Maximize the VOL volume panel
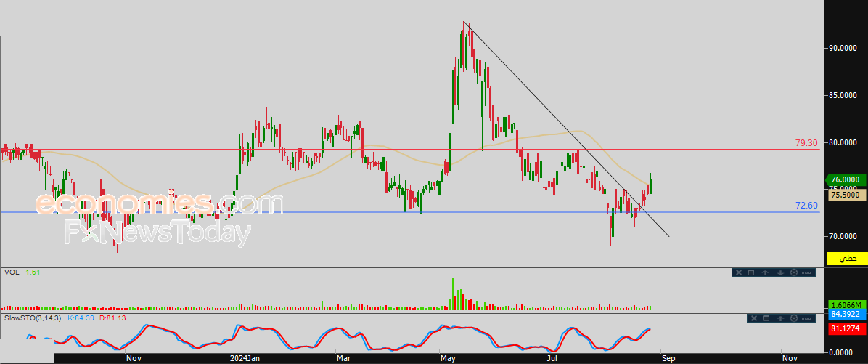Viewport: 868px width, 364px height. tap(751, 272)
